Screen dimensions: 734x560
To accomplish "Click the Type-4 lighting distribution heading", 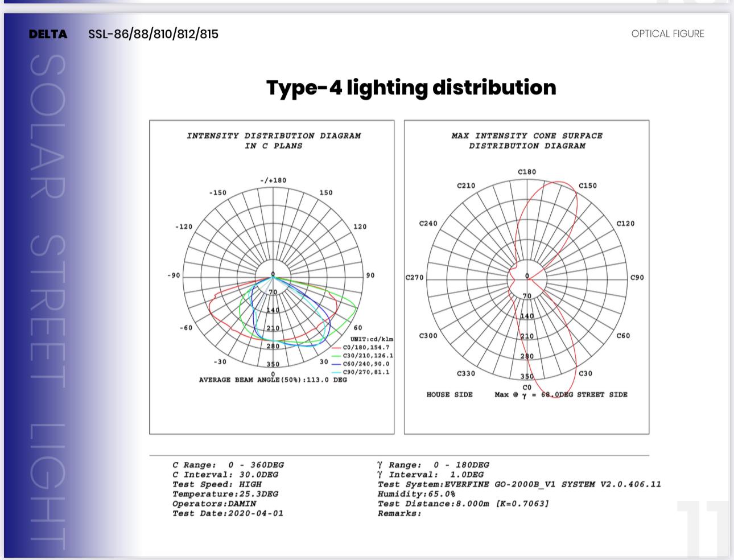I will [x=411, y=88].
